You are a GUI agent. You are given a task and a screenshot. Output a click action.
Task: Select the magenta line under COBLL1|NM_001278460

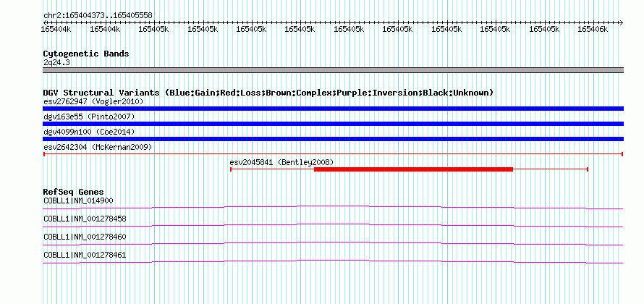[333, 243]
